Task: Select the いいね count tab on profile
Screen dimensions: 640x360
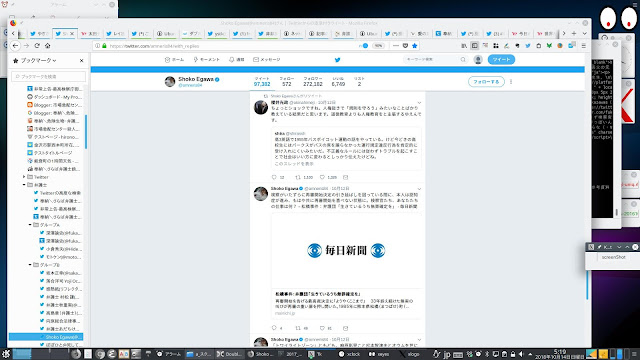Action: [x=338, y=81]
